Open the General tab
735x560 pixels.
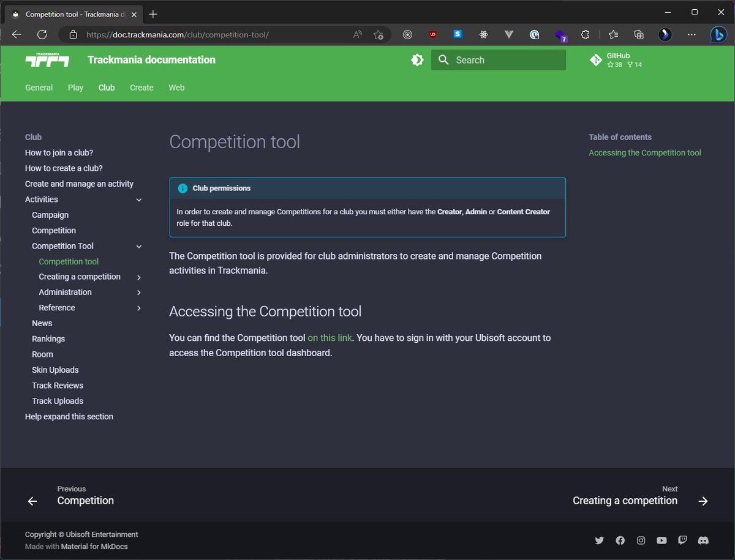pyautogui.click(x=39, y=88)
